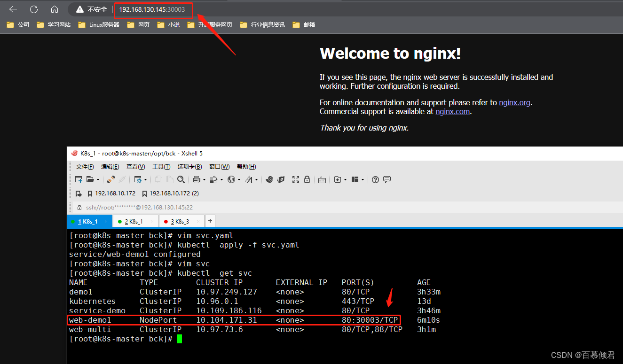Click the virtual keyboard icon in Xshell

322,179
